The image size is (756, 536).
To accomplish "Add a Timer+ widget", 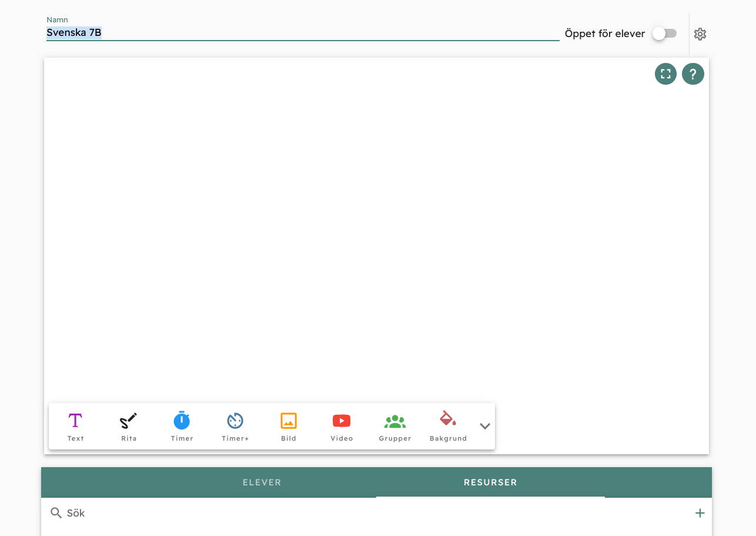I will pos(235,427).
